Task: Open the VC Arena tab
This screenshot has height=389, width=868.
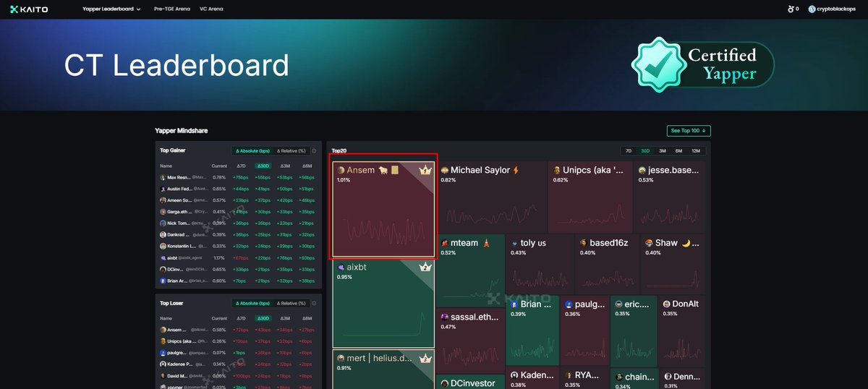Action: [x=211, y=9]
